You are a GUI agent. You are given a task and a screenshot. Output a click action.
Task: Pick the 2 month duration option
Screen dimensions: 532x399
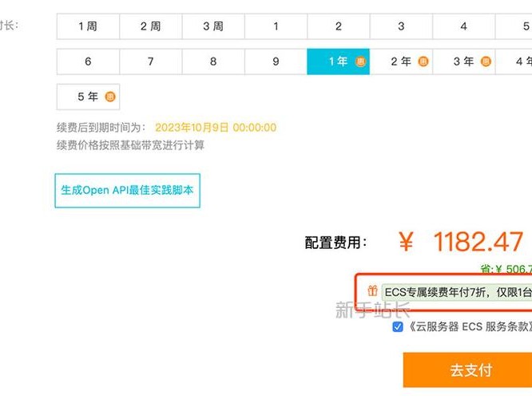tap(339, 26)
